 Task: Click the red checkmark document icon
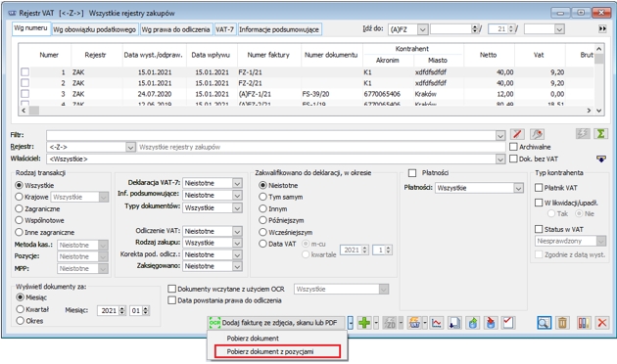click(x=508, y=323)
